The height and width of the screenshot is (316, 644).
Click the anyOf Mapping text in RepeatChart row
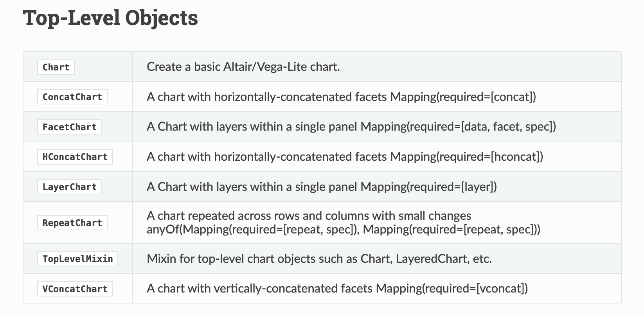point(343,229)
